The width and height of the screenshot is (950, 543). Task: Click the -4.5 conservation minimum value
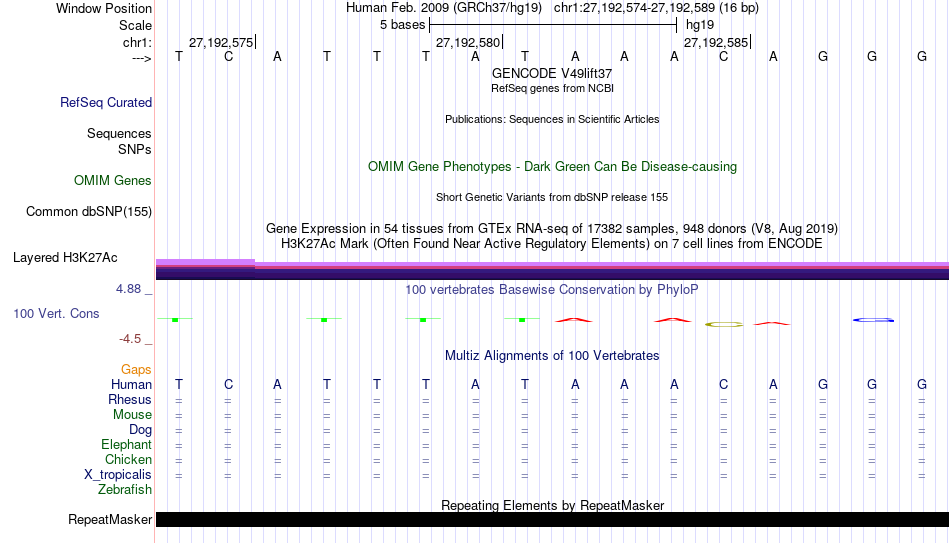(130, 339)
